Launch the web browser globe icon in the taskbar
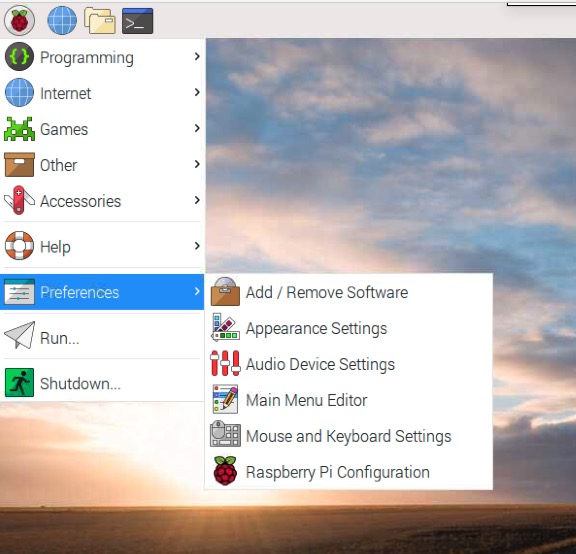Viewport: 576px width, 554px height. 62,21
